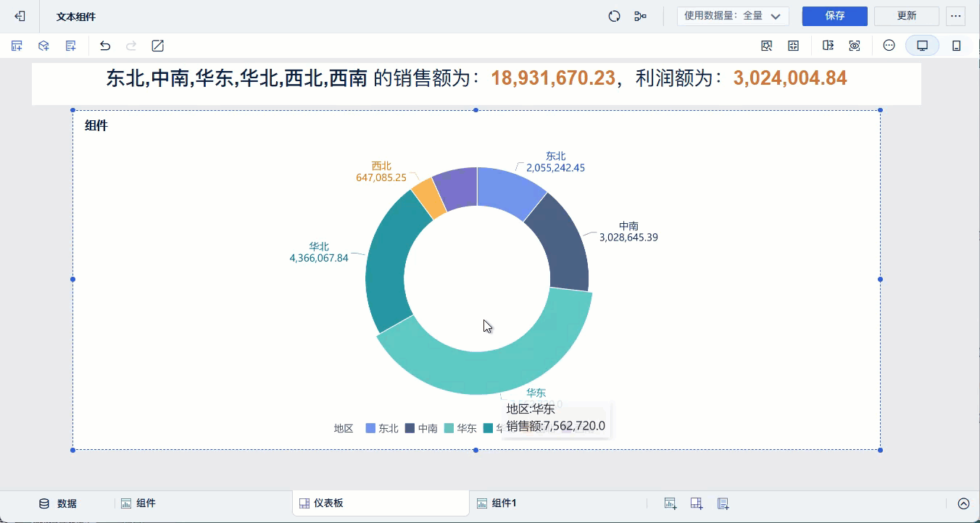Screen dimensions: 980x523
Task: Click the 华东 legend color swatch
Action: pyautogui.click(x=449, y=428)
